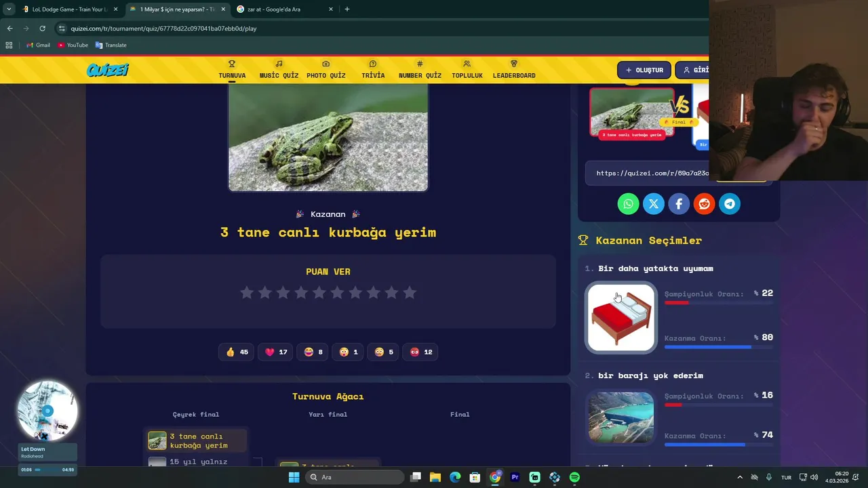This screenshot has height=488, width=868.
Task: Click the Giriş login button
Action: point(693,70)
